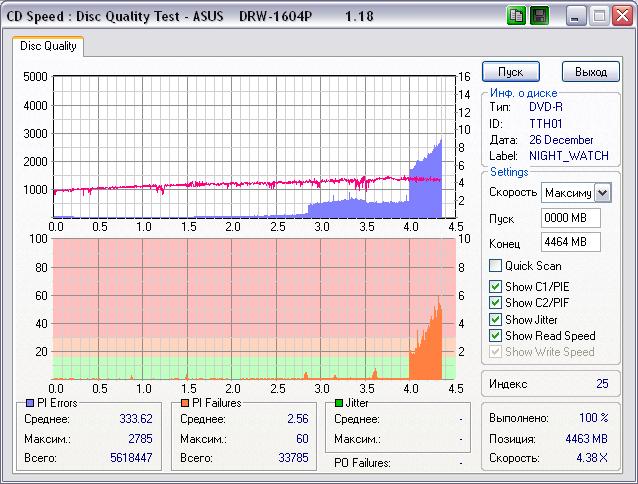Screen dimensions: 638x484
Task: Minimize the CD Speed window
Action: coord(577,16)
